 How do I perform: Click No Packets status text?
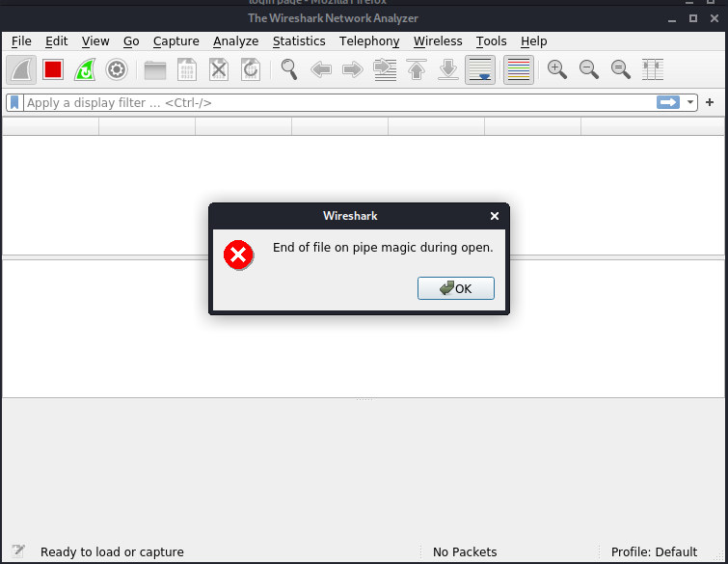pyautogui.click(x=465, y=551)
